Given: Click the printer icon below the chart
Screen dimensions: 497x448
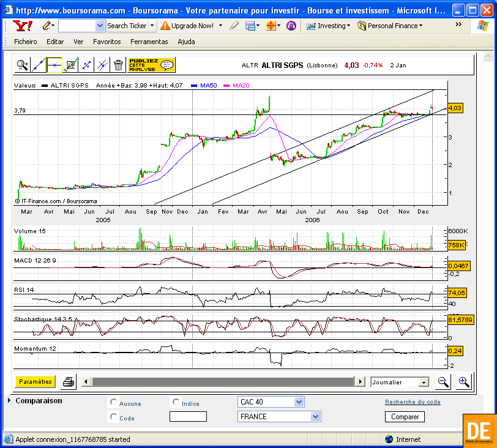Looking at the screenshot, I should click(69, 382).
